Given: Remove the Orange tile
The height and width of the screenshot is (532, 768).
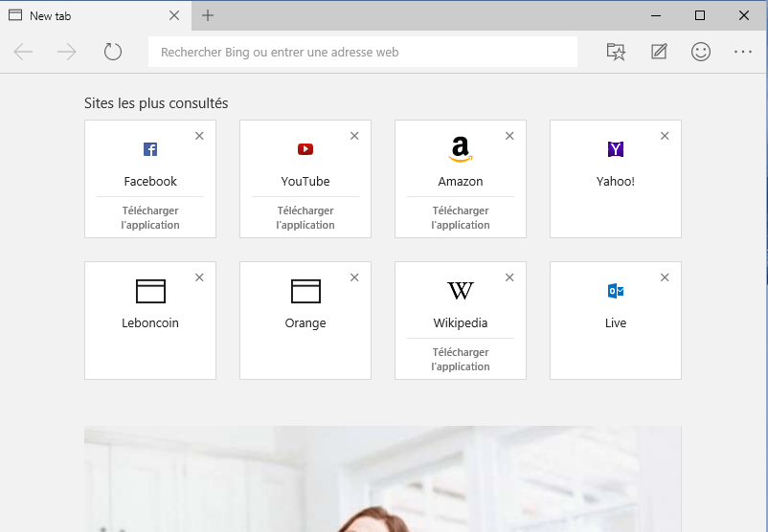Looking at the screenshot, I should [354, 277].
